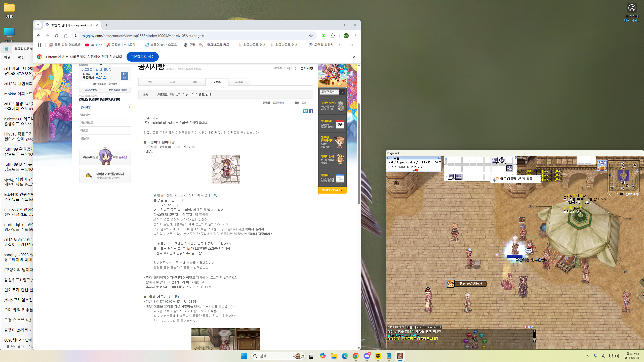Screen dimensions: 644x362
Task: Expand hidden bookmarks chevron
Action: (351, 45)
